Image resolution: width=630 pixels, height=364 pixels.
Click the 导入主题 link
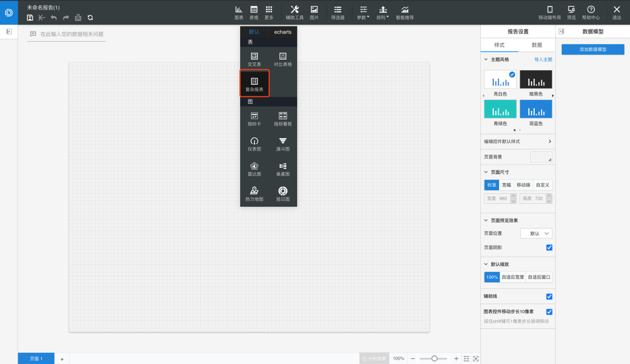point(543,60)
